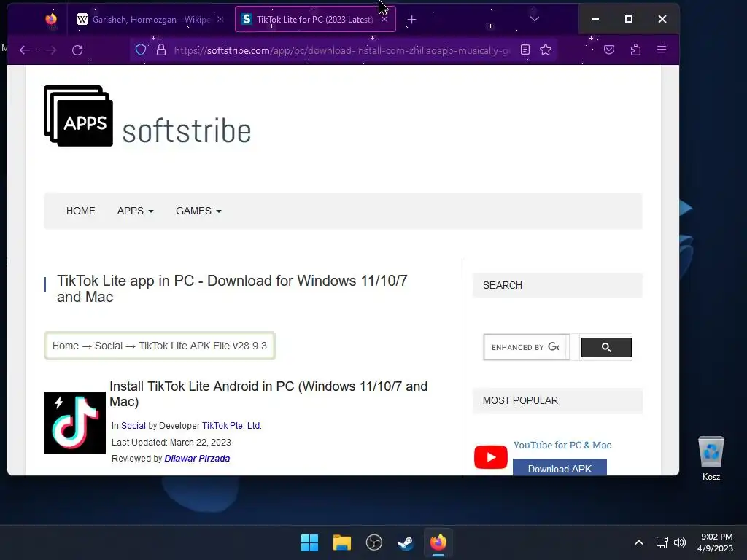Click the SEARCH sidebar heading
The image size is (747, 560).
[x=503, y=285]
